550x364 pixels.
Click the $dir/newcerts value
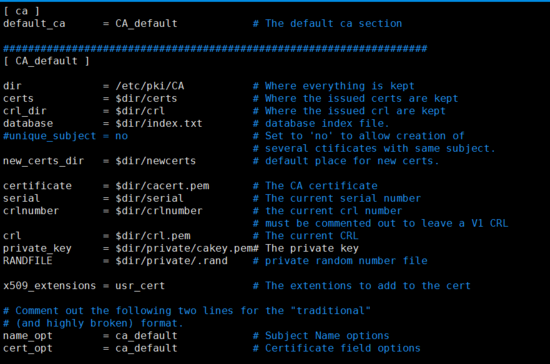155,161
